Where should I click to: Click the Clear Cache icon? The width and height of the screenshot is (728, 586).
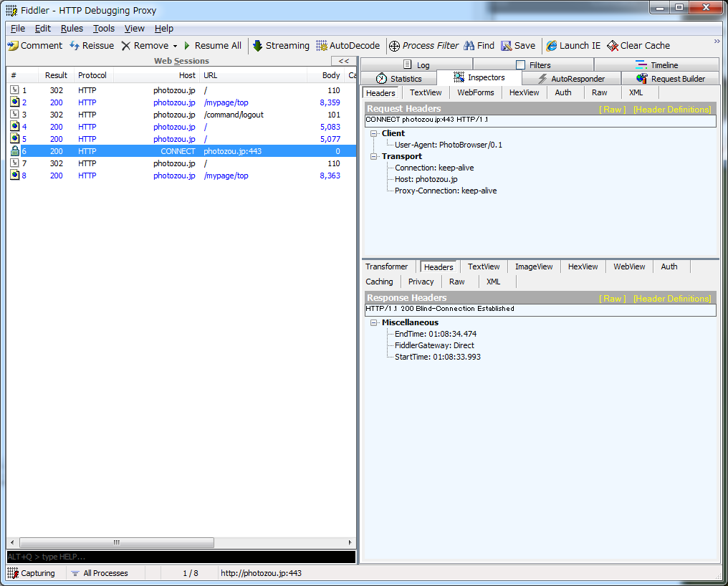613,46
